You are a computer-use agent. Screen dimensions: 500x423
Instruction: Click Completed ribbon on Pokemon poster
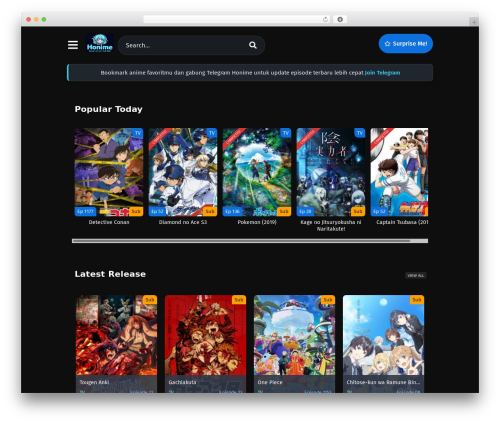233,138
